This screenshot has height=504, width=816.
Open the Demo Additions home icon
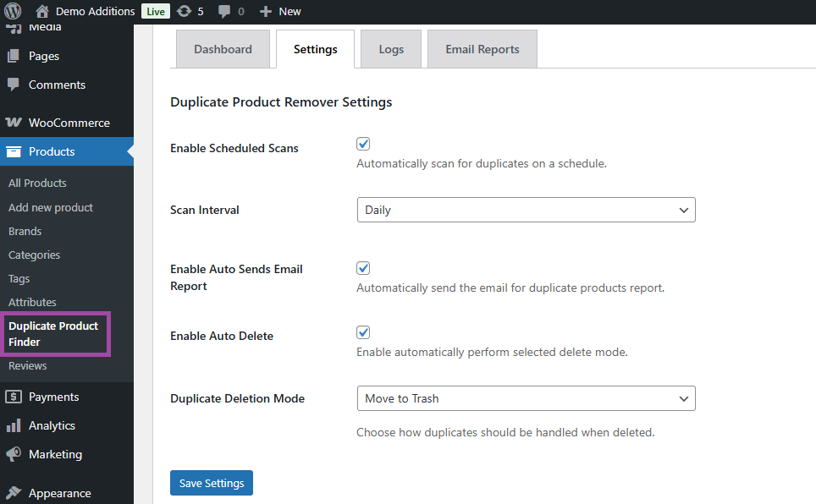pyautogui.click(x=42, y=12)
